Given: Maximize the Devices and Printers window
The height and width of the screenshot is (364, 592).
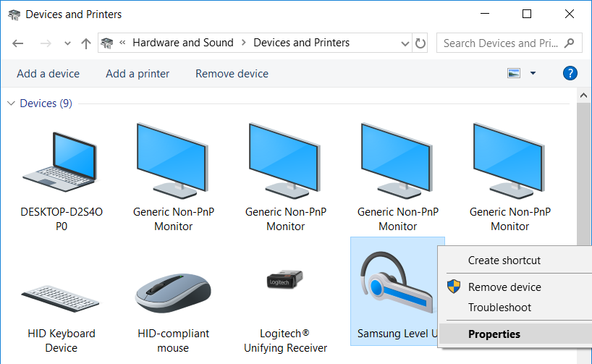Looking at the screenshot, I should pyautogui.click(x=527, y=14).
